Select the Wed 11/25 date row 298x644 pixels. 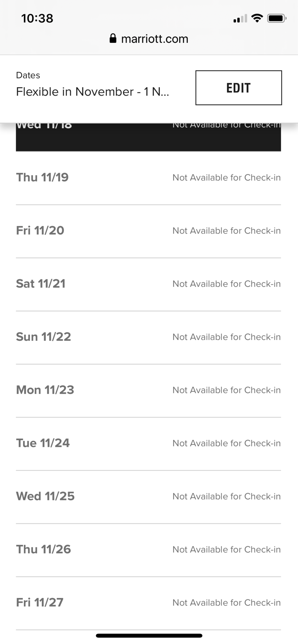pos(148,497)
